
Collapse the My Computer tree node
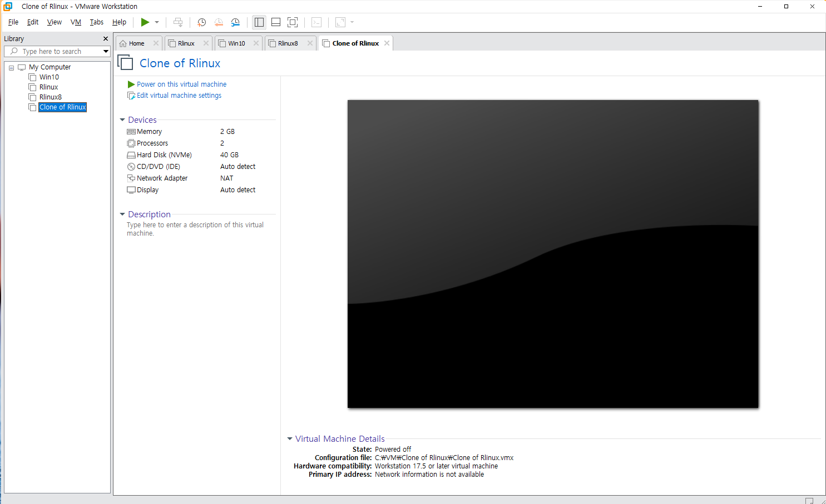(x=11, y=67)
